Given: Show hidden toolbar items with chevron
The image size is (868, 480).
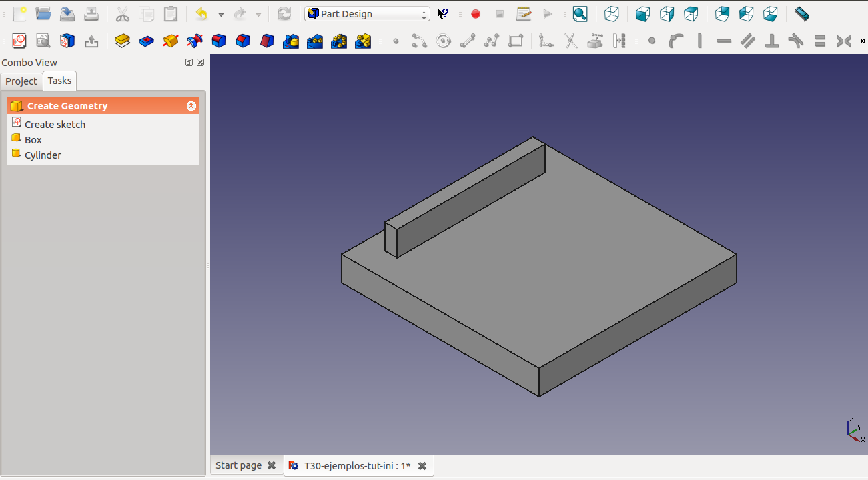Looking at the screenshot, I should [x=863, y=41].
